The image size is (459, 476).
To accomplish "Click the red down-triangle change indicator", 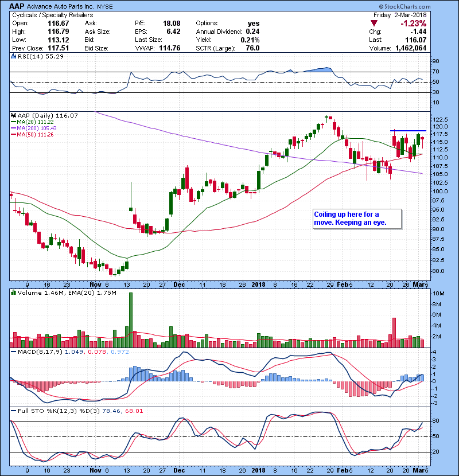I will coord(374,24).
